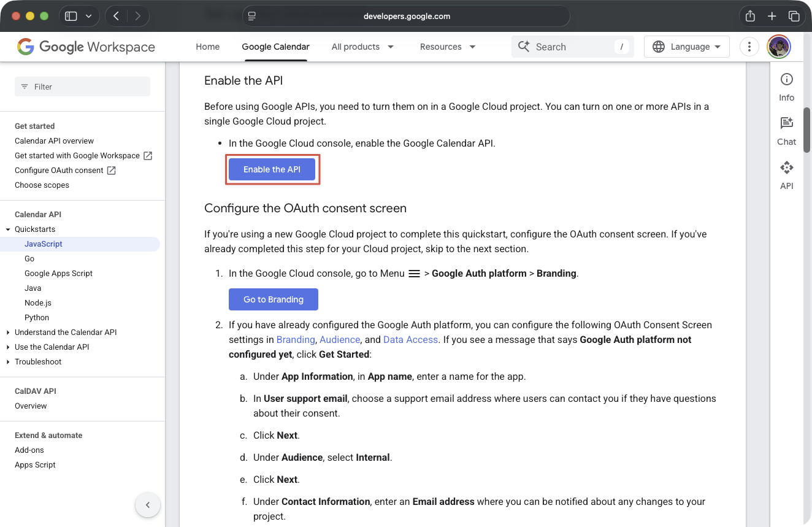Open a new Safari tab with plus icon
The height and width of the screenshot is (527, 812).
pos(772,17)
